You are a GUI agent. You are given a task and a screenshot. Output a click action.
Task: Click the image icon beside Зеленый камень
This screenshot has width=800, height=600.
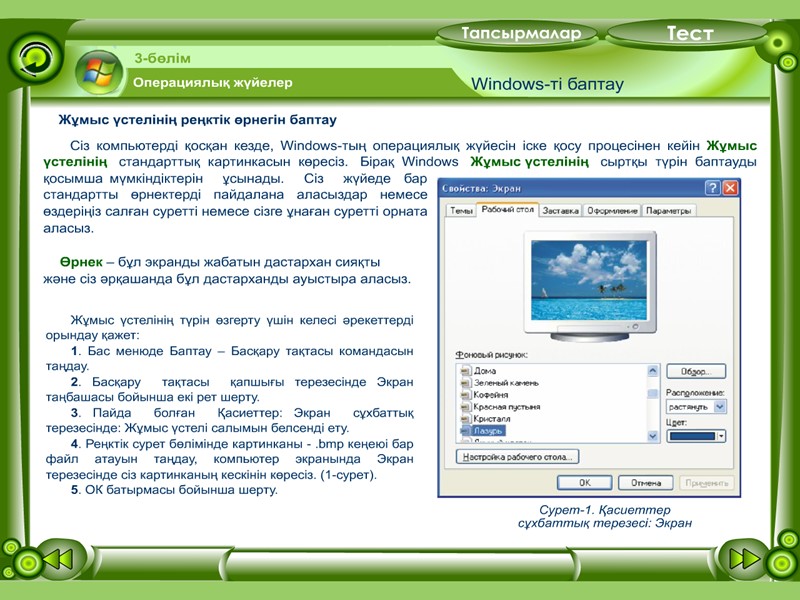465,383
